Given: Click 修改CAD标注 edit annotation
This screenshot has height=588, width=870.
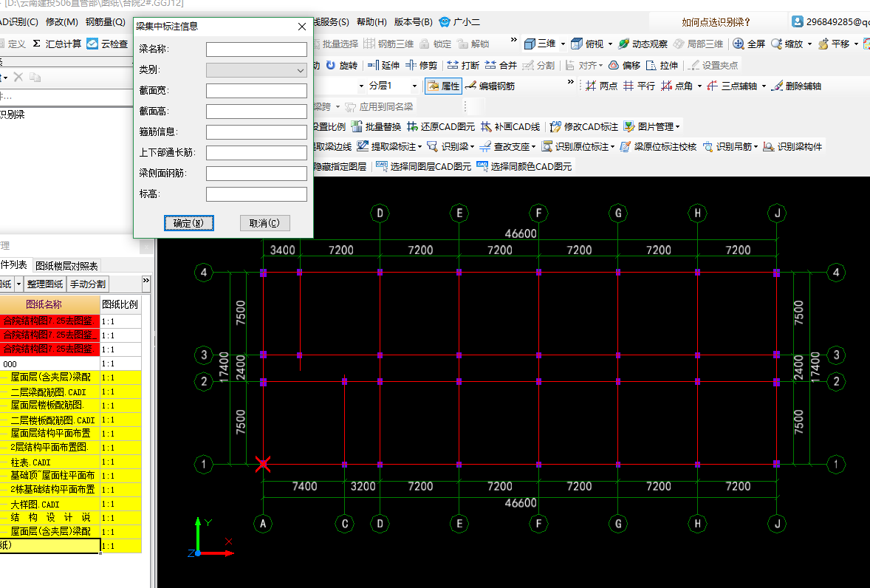Looking at the screenshot, I should tap(583, 126).
